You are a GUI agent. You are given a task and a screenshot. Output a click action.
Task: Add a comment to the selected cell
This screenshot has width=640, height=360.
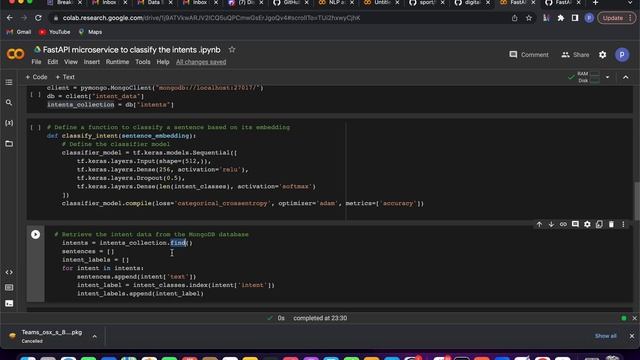click(575, 224)
